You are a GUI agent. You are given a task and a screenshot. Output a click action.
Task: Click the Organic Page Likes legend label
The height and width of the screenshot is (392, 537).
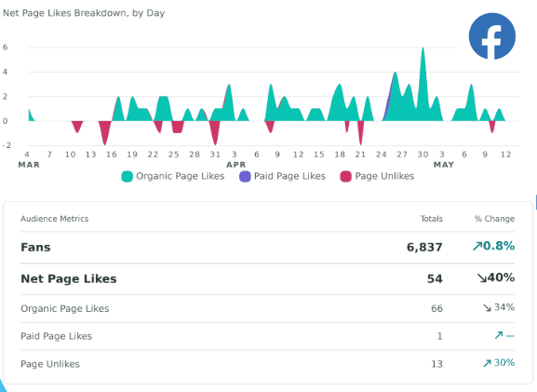[181, 176]
